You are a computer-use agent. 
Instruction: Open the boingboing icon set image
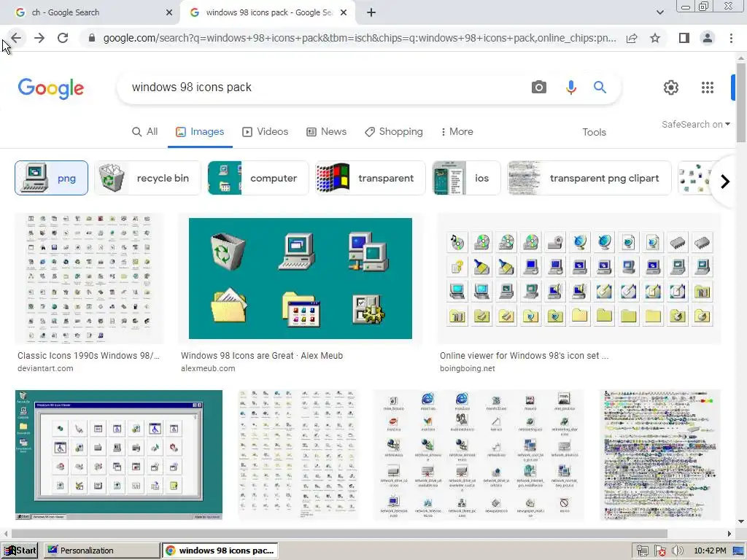tap(578, 279)
